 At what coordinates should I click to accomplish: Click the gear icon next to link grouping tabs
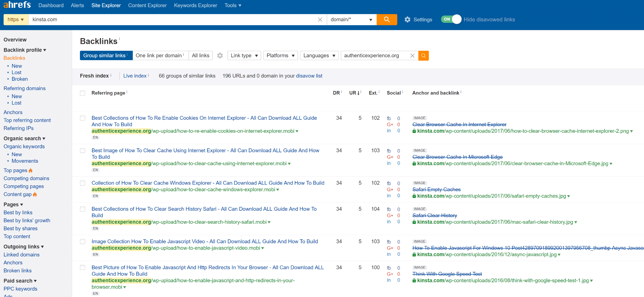click(x=220, y=56)
